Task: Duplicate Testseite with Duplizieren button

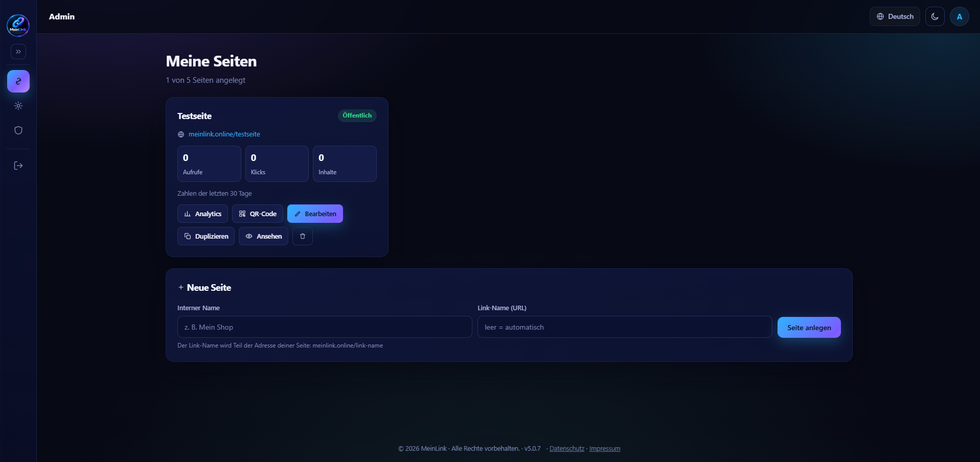Action: 206,236
